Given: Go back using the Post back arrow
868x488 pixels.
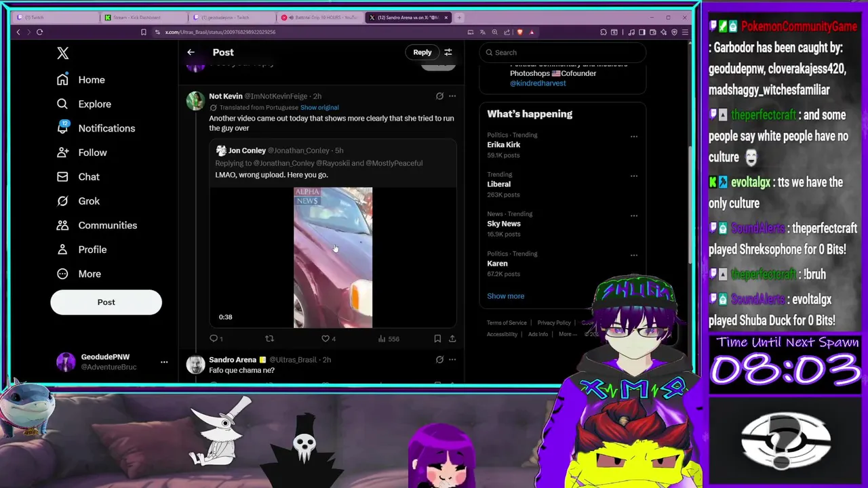Looking at the screenshot, I should click(x=191, y=52).
